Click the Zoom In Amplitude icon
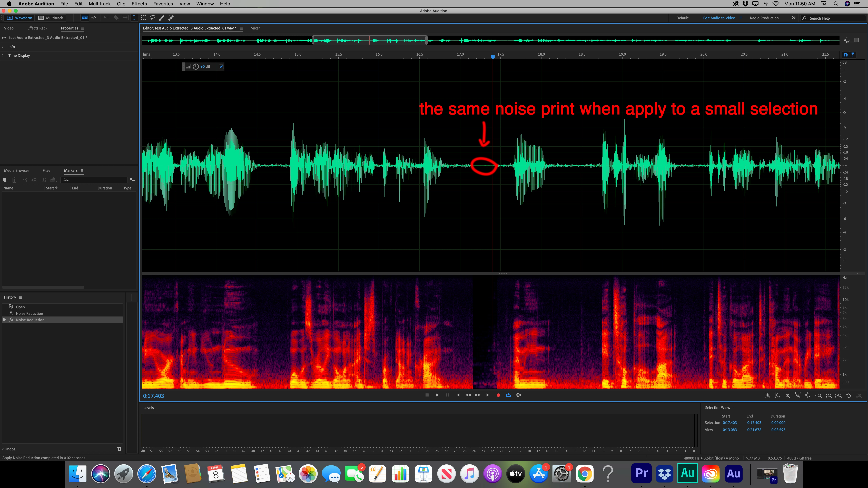The width and height of the screenshot is (868, 488). tap(767, 395)
